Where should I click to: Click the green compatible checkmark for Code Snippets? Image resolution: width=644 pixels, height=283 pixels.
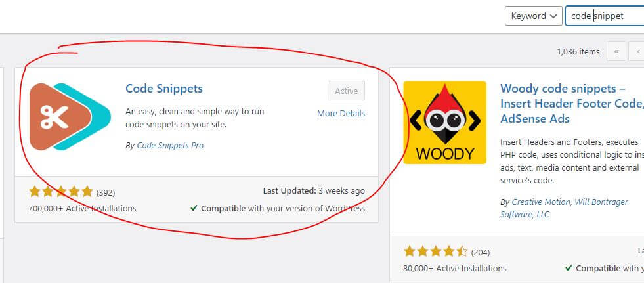[x=194, y=208]
